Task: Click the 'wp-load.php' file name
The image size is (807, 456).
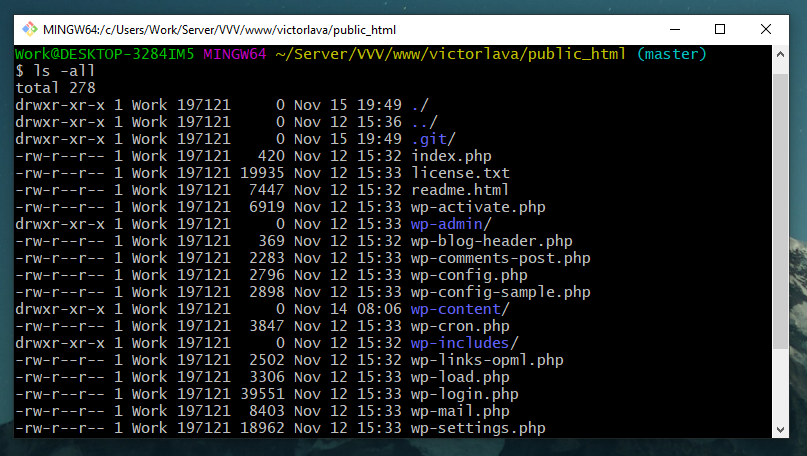Action: (x=460, y=377)
